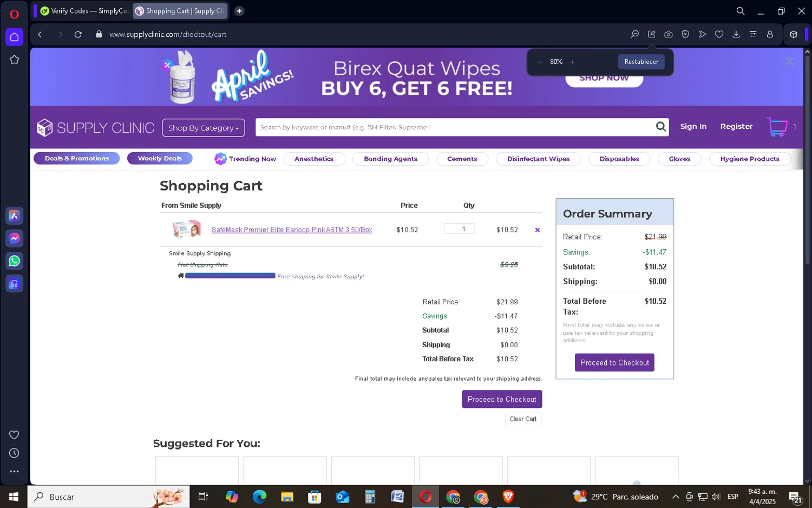Open Hygiene Products category
Image resolution: width=812 pixels, height=508 pixels.
click(750, 159)
